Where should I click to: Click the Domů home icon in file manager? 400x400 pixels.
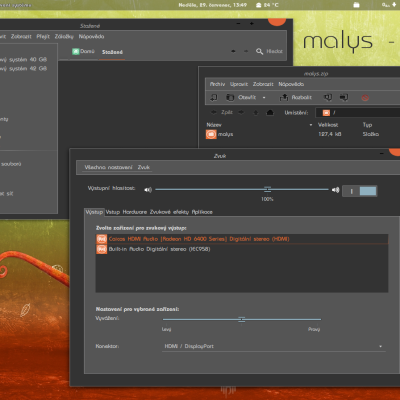76,51
